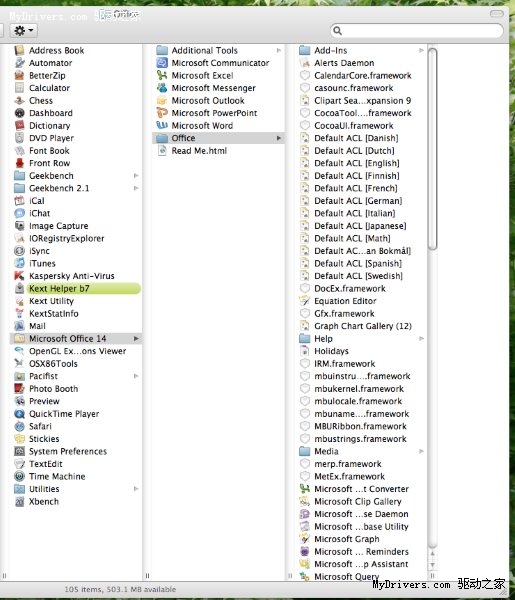Image resolution: width=515 pixels, height=600 pixels.
Task: Expand the Pacifist folder arrow
Action: [x=136, y=376]
